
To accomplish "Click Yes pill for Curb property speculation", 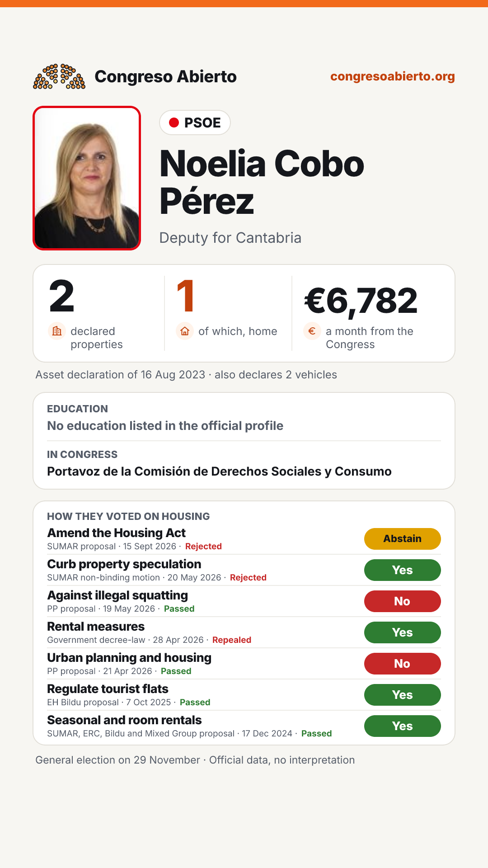I will click(x=403, y=570).
